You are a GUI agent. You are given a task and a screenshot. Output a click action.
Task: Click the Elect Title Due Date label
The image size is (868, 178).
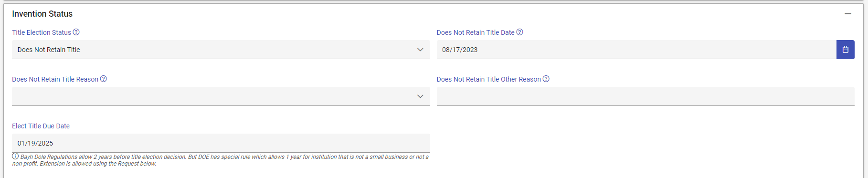click(x=41, y=126)
